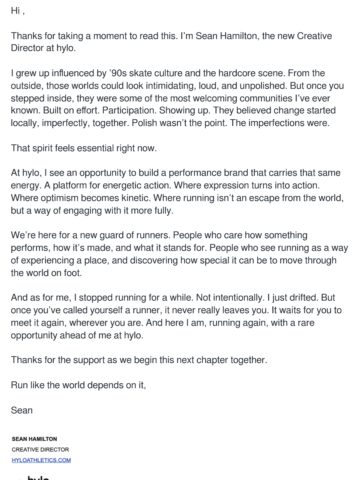
Task: Click the hylo logo at the bottom
Action: (x=38, y=477)
